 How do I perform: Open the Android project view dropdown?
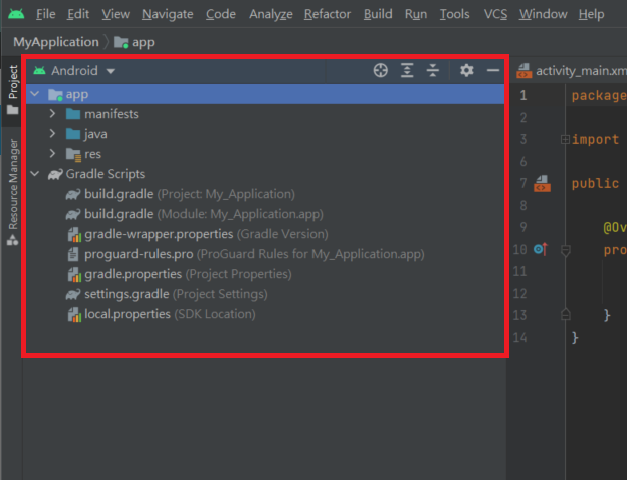click(74, 71)
